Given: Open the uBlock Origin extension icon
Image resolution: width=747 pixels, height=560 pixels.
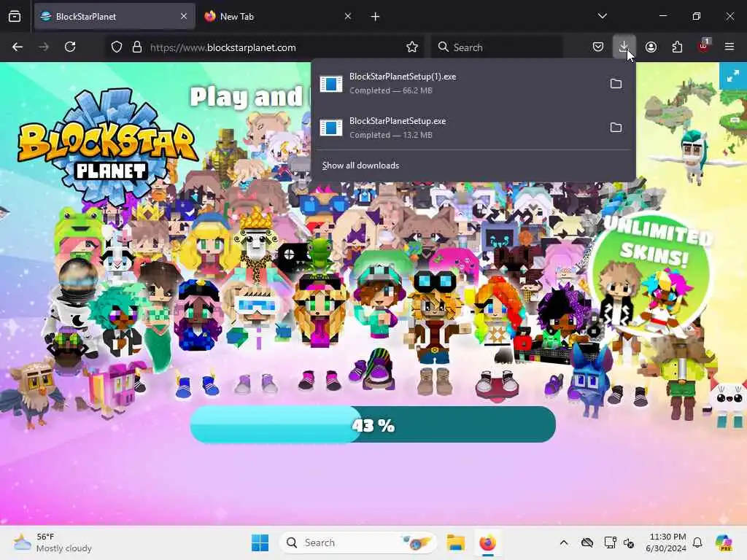Looking at the screenshot, I should [704, 46].
